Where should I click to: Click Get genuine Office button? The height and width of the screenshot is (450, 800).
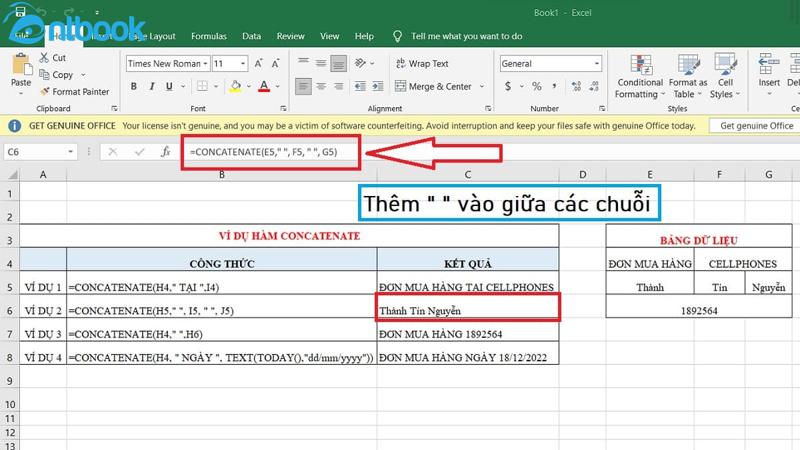(x=756, y=126)
